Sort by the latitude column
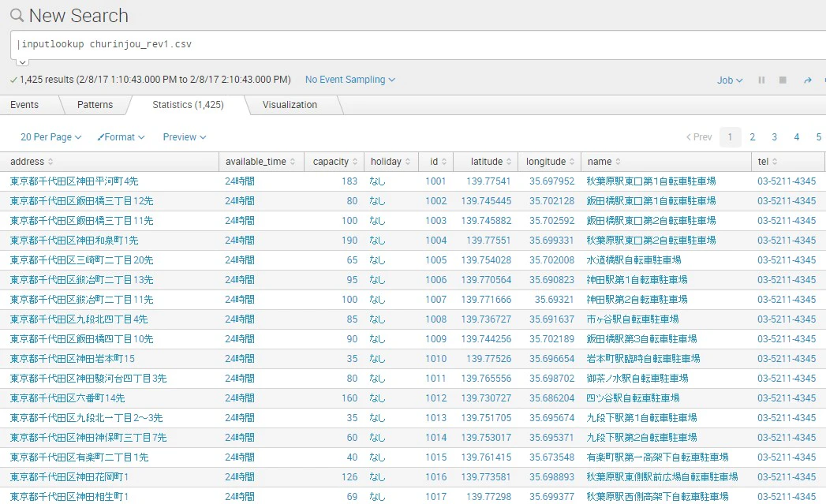The image size is (826, 504). coord(491,162)
